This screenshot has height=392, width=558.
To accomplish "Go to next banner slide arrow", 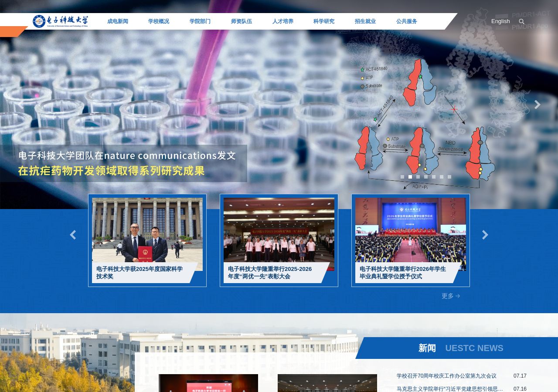I will click(538, 105).
